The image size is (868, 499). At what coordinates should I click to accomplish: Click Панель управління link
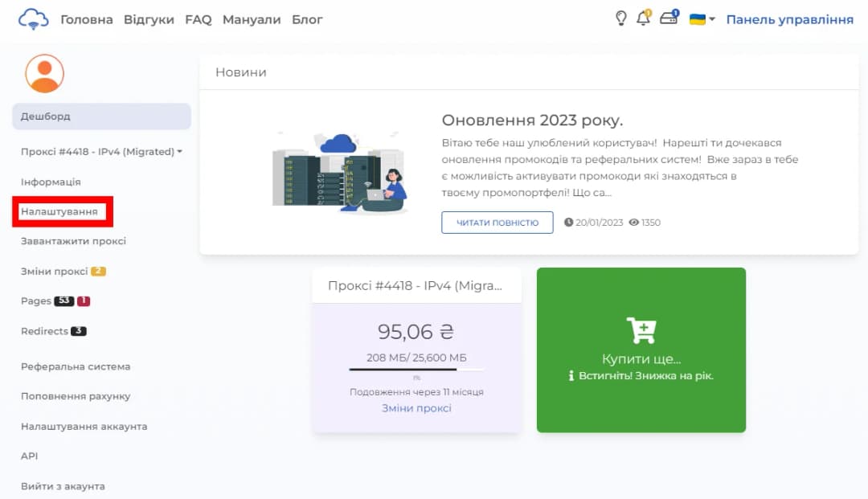(788, 18)
